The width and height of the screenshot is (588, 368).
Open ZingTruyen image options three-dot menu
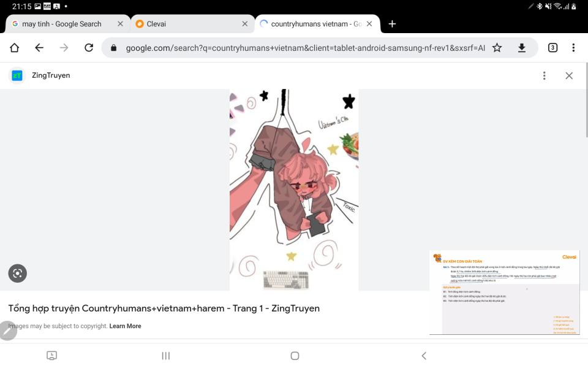click(544, 75)
